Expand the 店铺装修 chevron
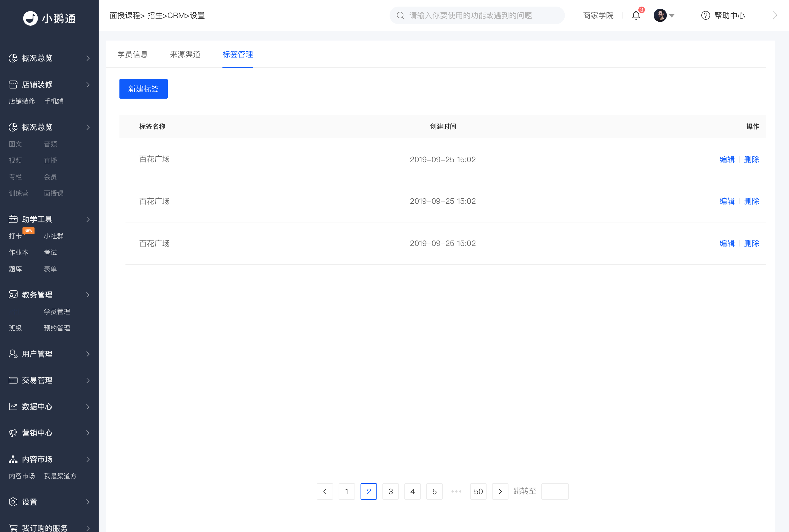This screenshot has height=532, width=789. tap(88, 84)
